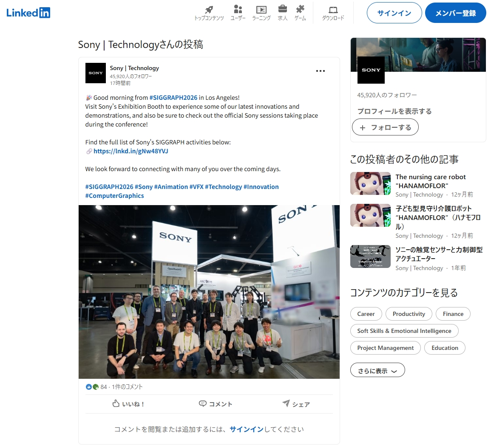Click sidebar 45,920人のフォロワー text
The width and height of the screenshot is (488, 448).
coord(387,95)
